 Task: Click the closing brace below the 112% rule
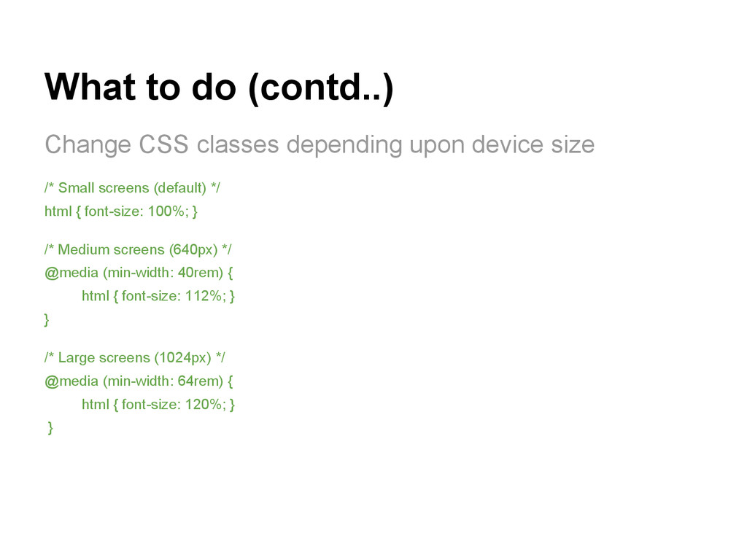(x=47, y=319)
